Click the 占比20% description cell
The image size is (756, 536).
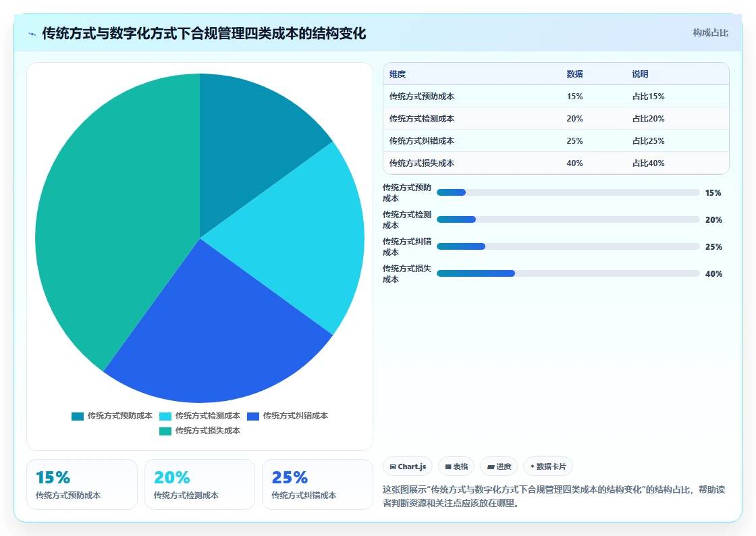(x=649, y=119)
